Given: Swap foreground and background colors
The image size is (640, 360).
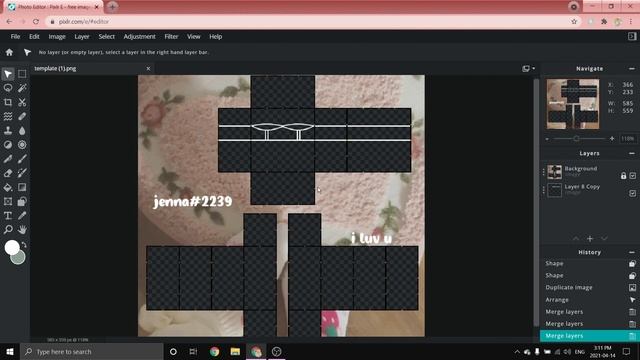Looking at the screenshot, I should (x=24, y=245).
